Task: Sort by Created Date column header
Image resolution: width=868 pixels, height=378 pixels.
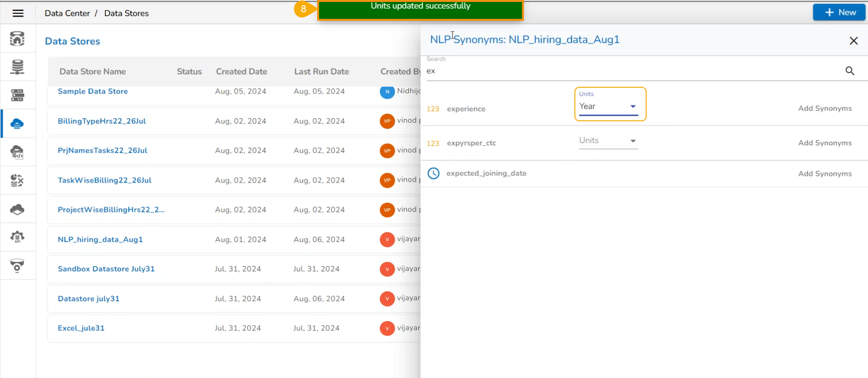Action: coord(242,72)
